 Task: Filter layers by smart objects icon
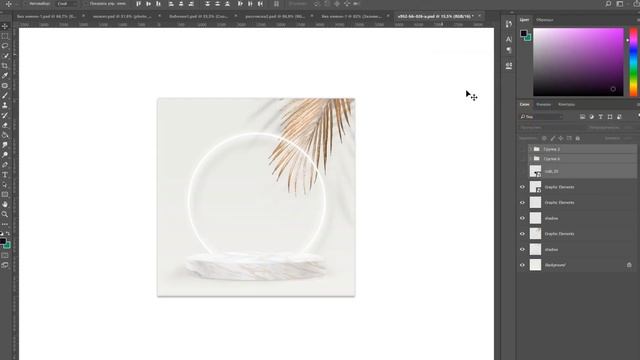pyautogui.click(x=619, y=117)
